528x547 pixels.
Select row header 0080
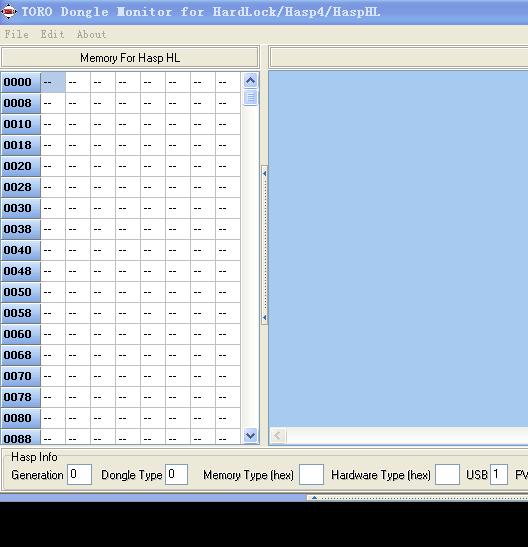(x=21, y=418)
